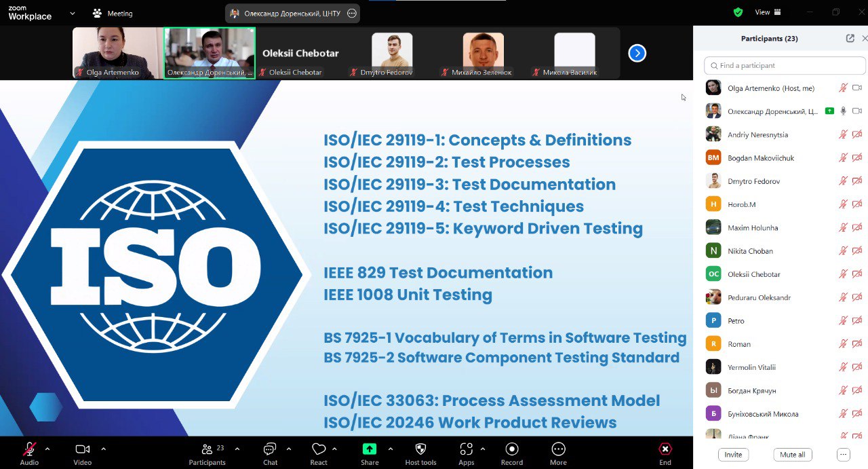Open the Apps launcher

(466, 453)
